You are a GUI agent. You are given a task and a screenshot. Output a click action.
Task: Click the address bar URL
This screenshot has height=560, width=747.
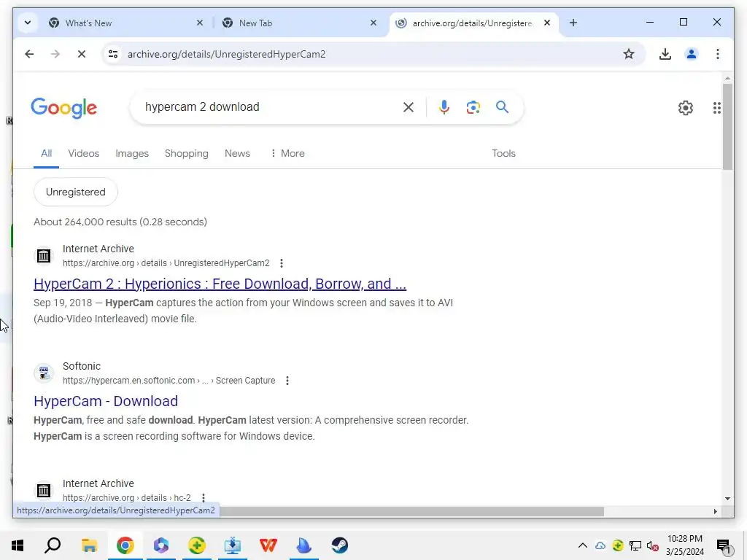coord(227,54)
